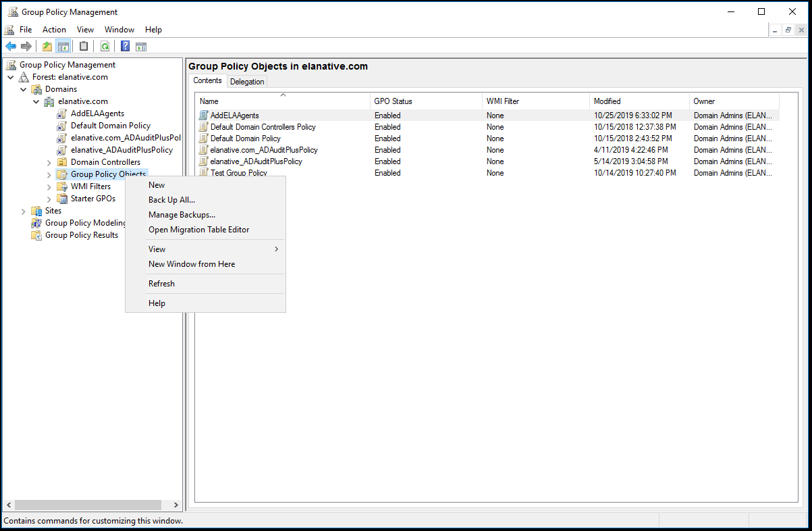Click the Forest: elanative.com tree icon
Image resolution: width=812 pixels, height=531 pixels.
(24, 77)
